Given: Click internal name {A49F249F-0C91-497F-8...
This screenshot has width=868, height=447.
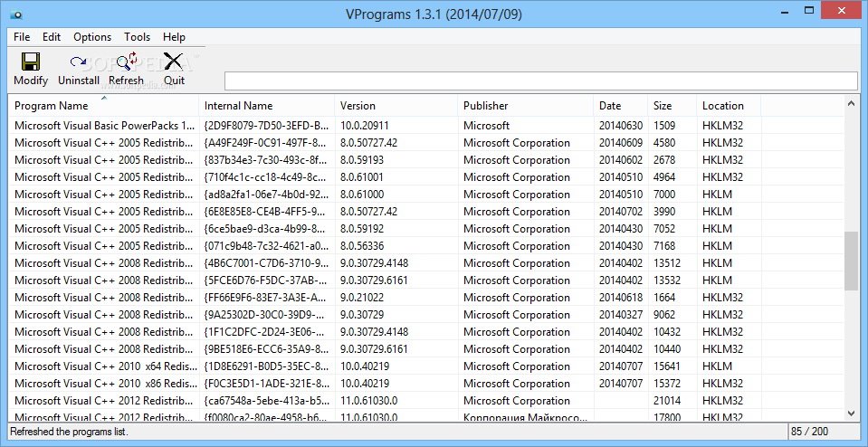Looking at the screenshot, I should (x=265, y=143).
